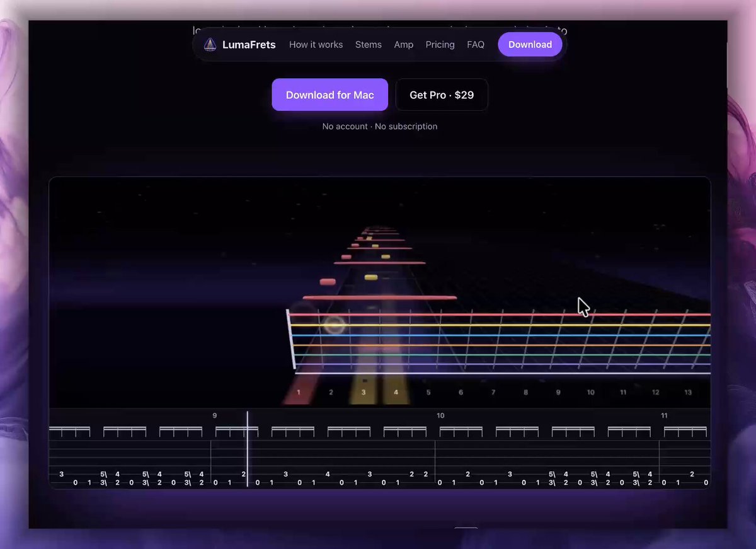Click fret number 6 under the fretboard
The height and width of the screenshot is (549, 756).
tap(461, 392)
